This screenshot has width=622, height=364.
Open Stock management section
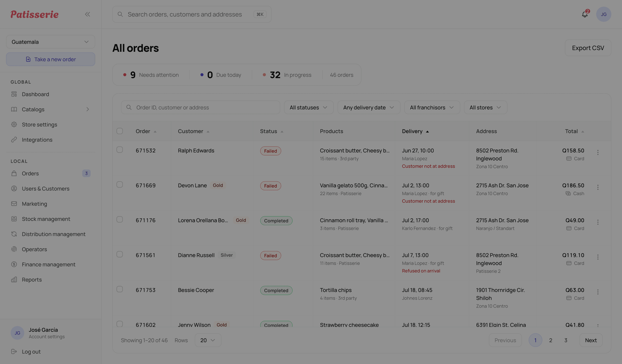(51, 219)
